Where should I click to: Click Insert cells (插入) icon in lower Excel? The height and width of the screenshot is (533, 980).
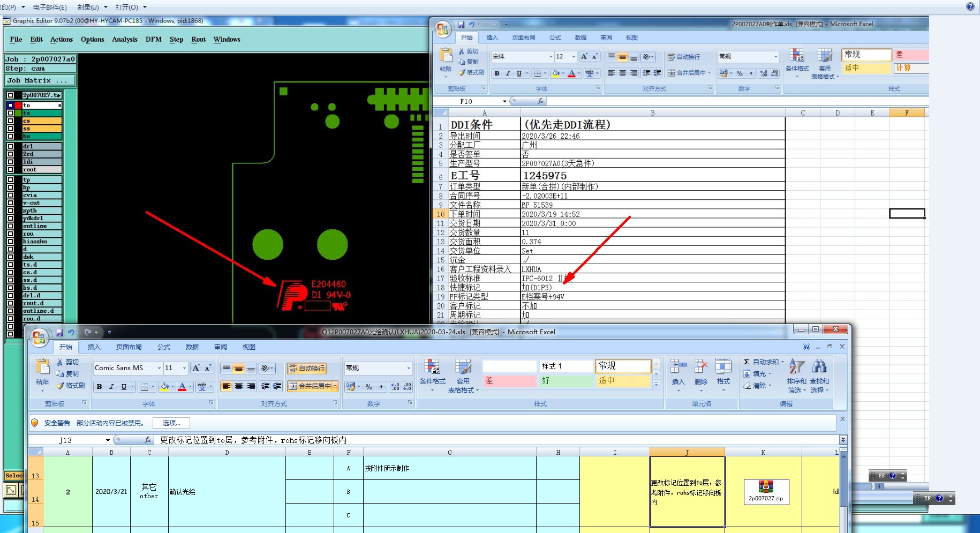(x=679, y=366)
